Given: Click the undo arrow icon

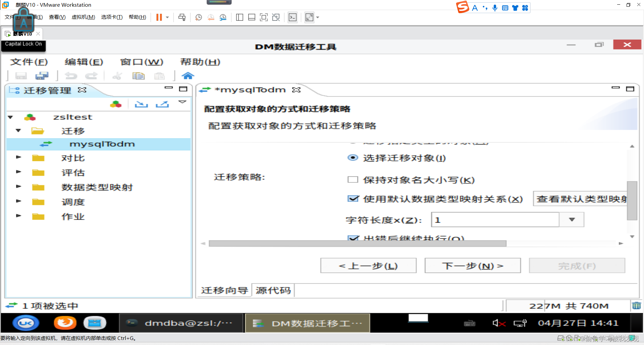Looking at the screenshot, I should pos(71,76).
